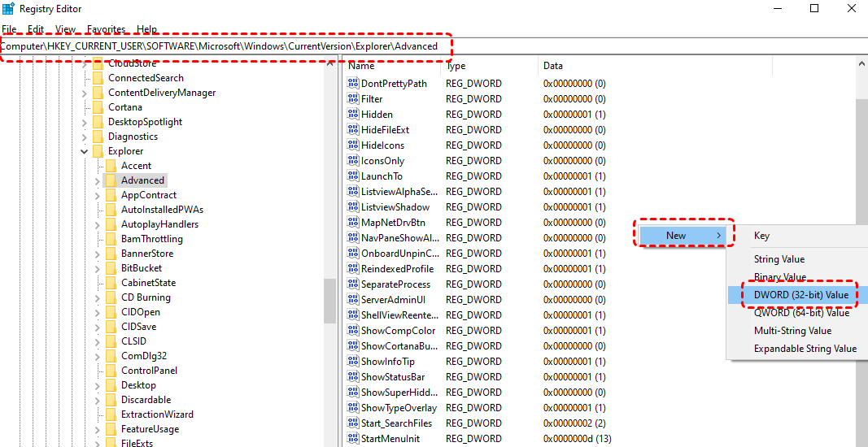Click the DWORD icon beside HideFileExt
The width and height of the screenshot is (868, 447).
(x=353, y=130)
